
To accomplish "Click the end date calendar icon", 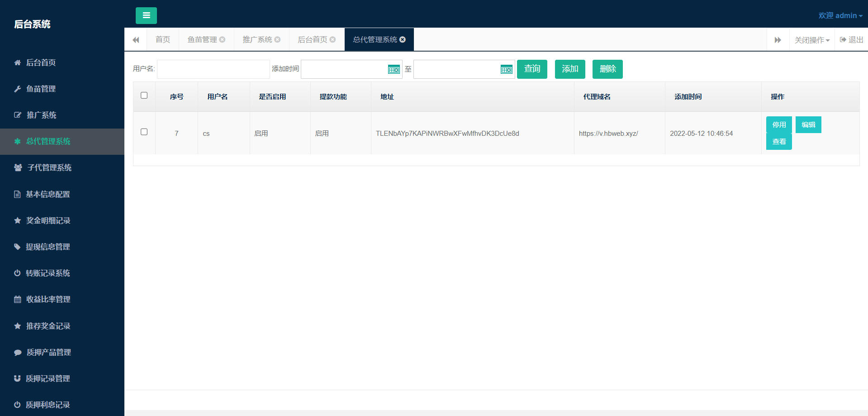I will point(506,69).
